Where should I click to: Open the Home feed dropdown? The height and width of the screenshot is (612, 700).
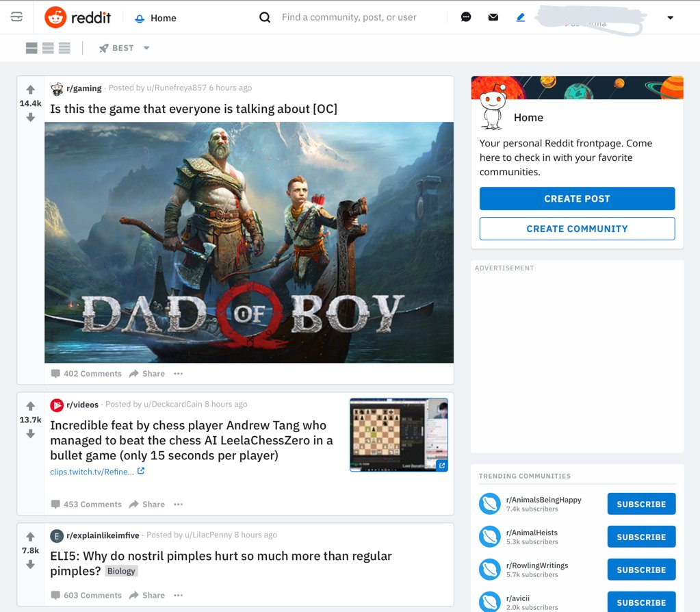pos(156,18)
